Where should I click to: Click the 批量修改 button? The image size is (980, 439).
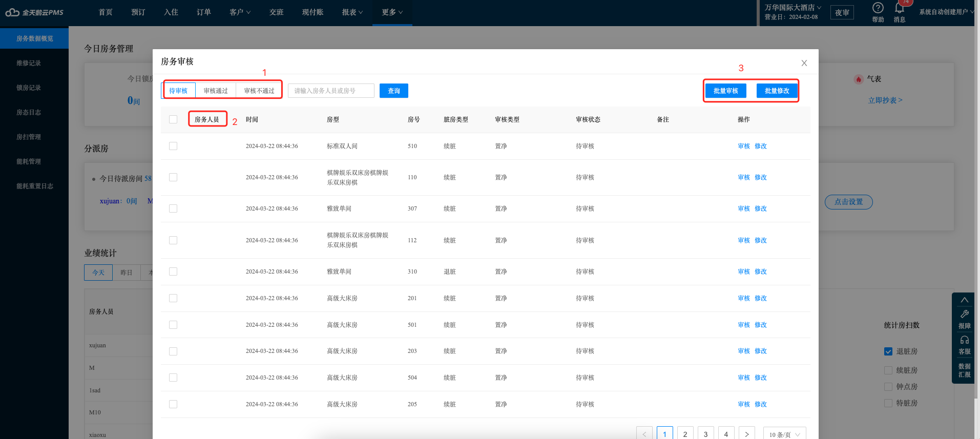click(x=777, y=91)
